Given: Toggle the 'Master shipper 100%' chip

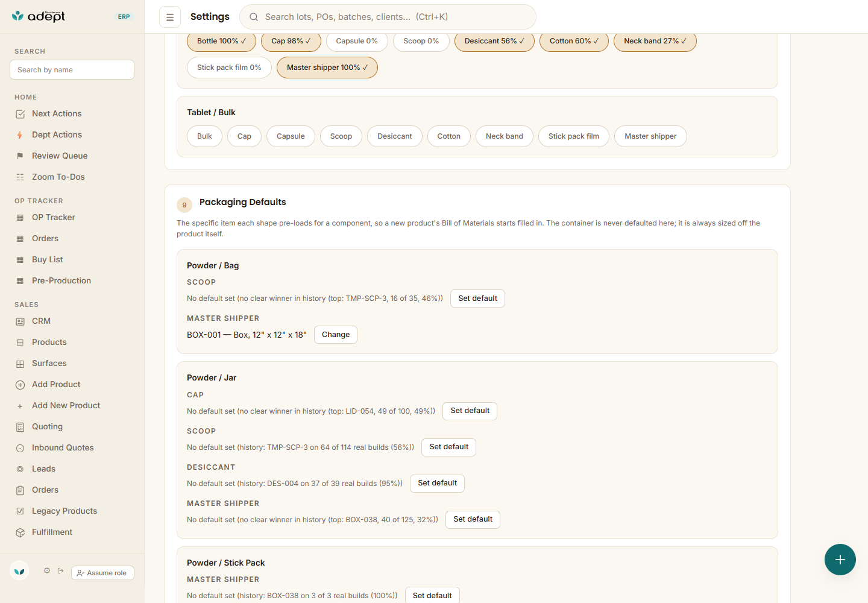Looking at the screenshot, I should click(x=327, y=68).
